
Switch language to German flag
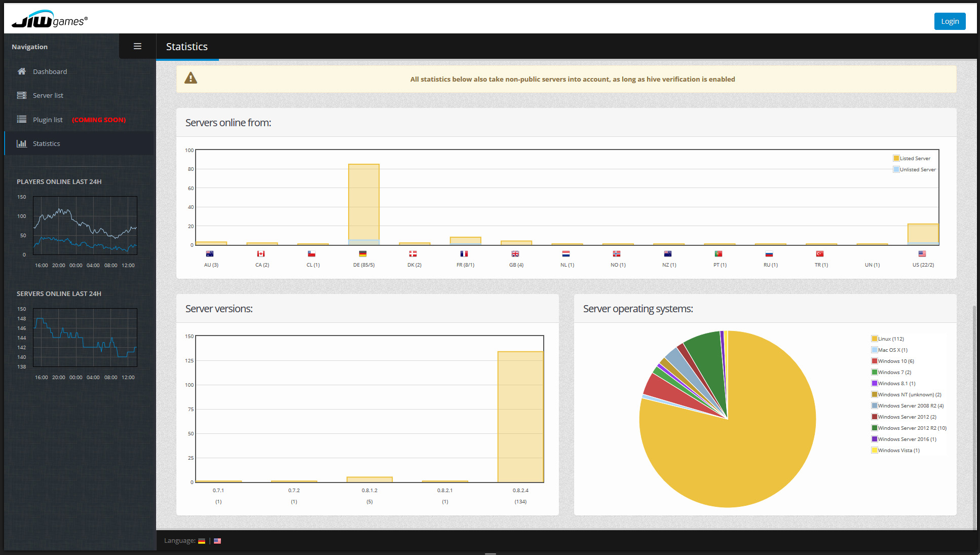(x=202, y=541)
